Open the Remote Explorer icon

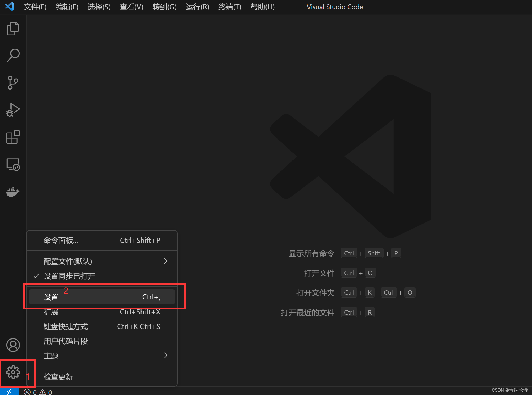13,164
